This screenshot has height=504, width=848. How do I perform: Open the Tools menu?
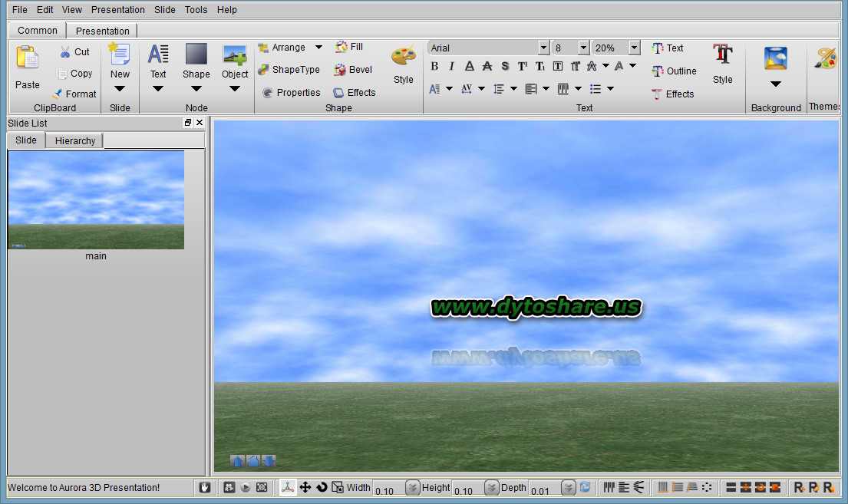196,10
